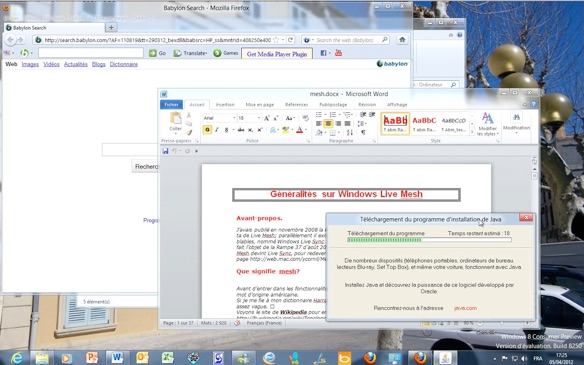Toggle Bold formatting in Word ribbon
Viewport: 584px width, 365px height.
207,130
